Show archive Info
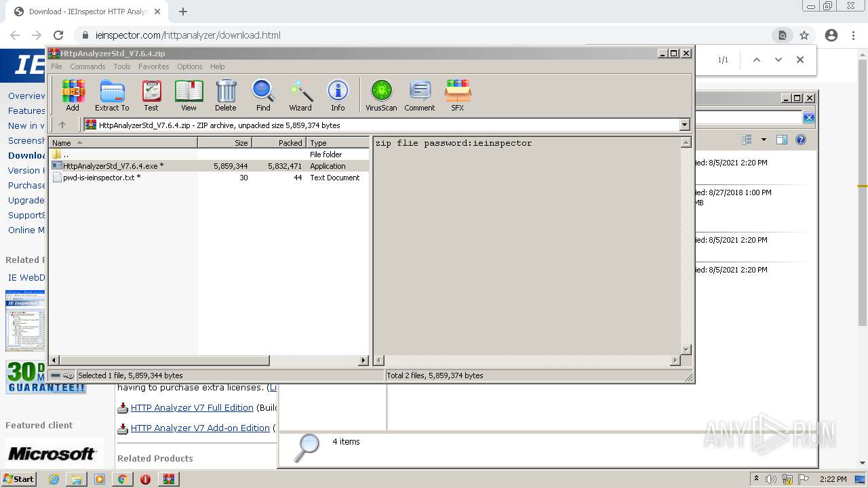Viewport: 868px width, 488px height. [338, 95]
